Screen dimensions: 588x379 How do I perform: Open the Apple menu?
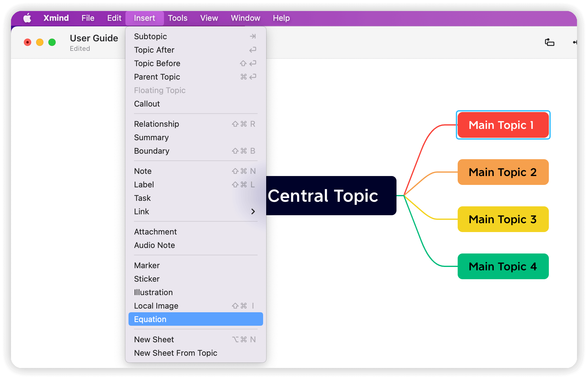coord(27,18)
